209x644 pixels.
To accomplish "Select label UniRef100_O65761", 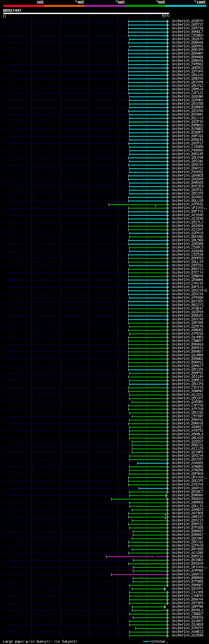I will pos(187,266).
